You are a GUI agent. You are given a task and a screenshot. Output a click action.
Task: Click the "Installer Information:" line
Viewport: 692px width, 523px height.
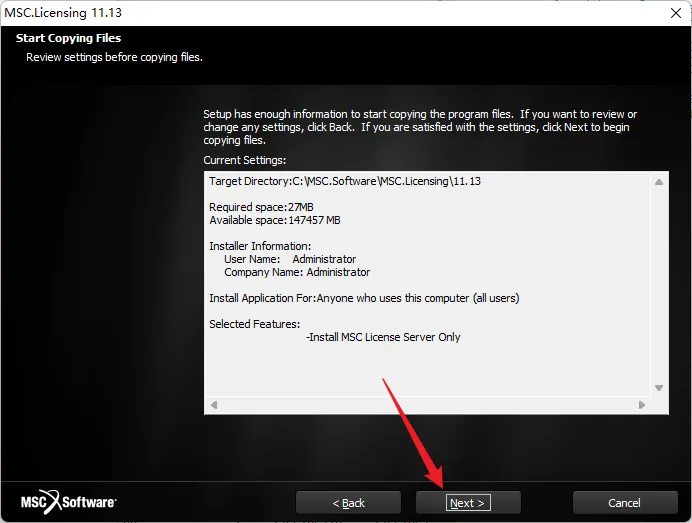coord(260,246)
